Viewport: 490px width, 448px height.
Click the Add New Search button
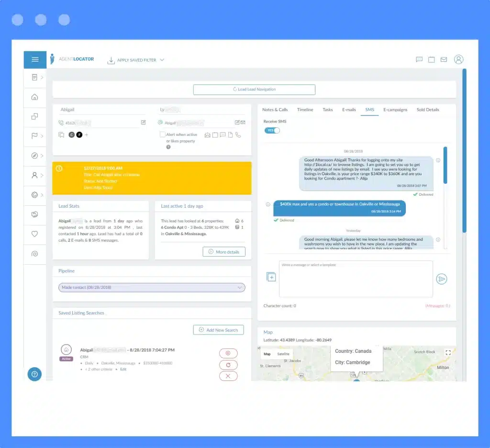point(218,330)
